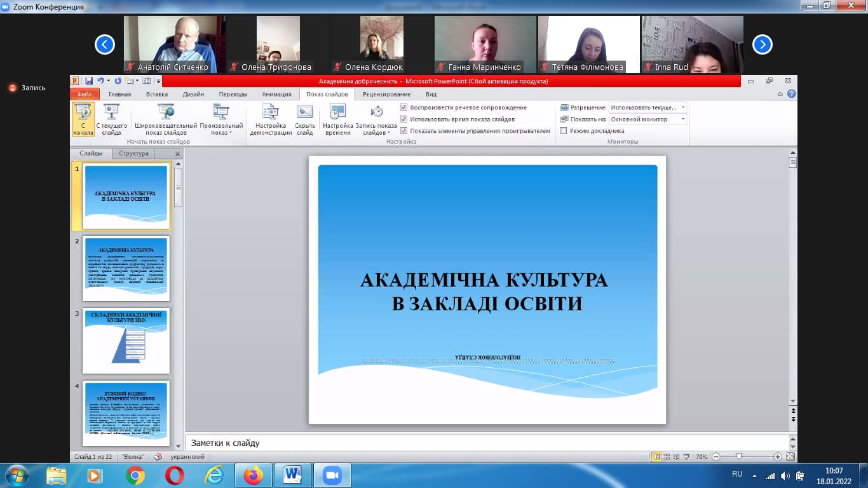Select slide 3 thumbnail 'Складники академічної культури'

[126, 341]
